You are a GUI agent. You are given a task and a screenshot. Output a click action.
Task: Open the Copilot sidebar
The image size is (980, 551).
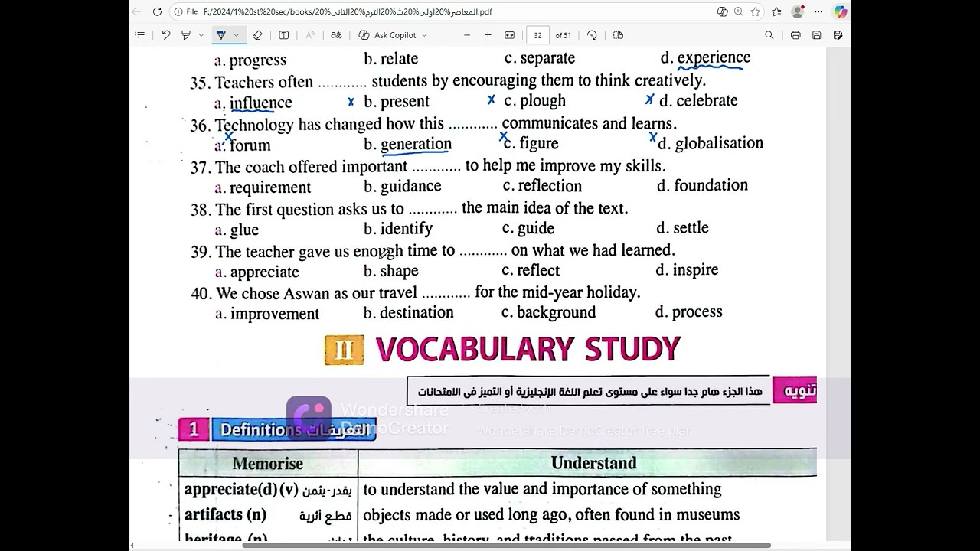tap(841, 11)
